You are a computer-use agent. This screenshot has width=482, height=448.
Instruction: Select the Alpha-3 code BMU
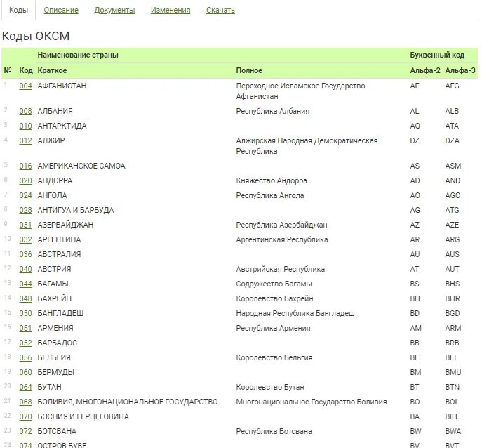[x=453, y=373]
